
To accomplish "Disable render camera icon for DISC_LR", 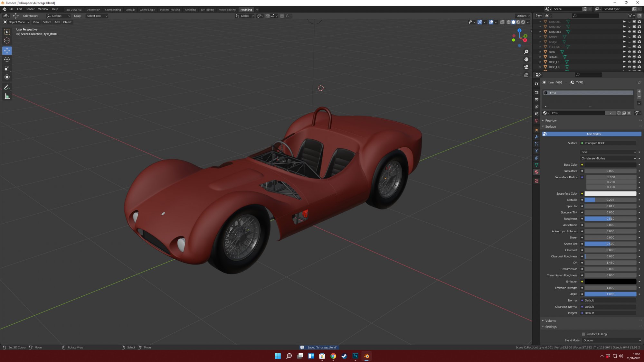I will pyautogui.click(x=639, y=67).
